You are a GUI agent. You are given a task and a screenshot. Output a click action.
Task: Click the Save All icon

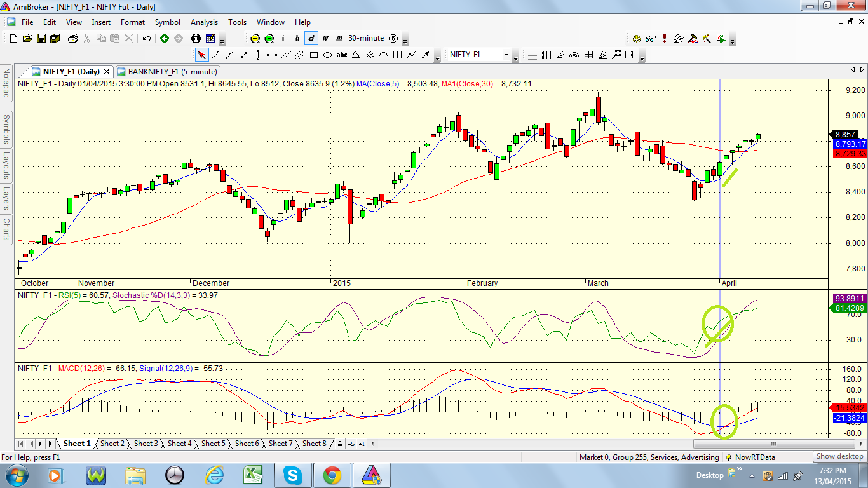click(x=55, y=38)
